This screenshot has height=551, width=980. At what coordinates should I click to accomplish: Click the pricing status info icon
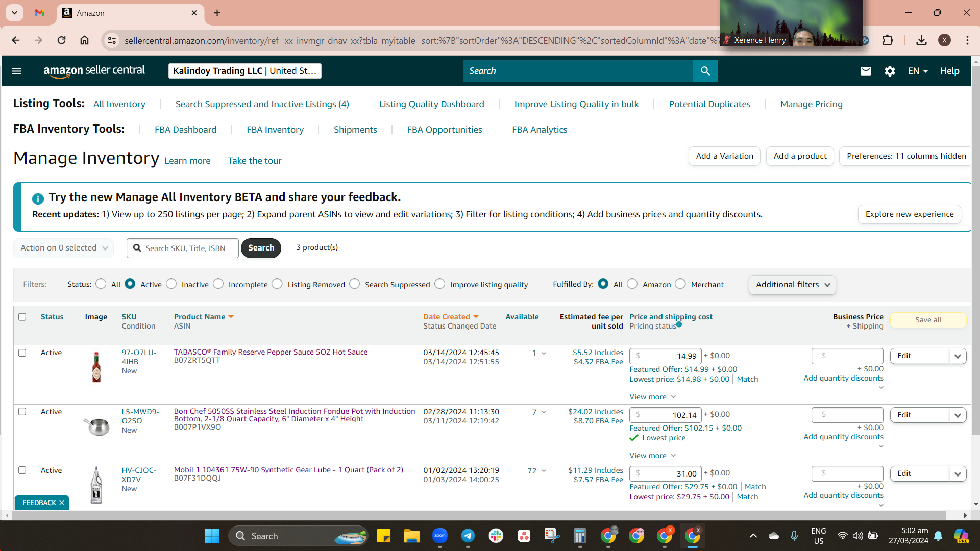pos(679,324)
